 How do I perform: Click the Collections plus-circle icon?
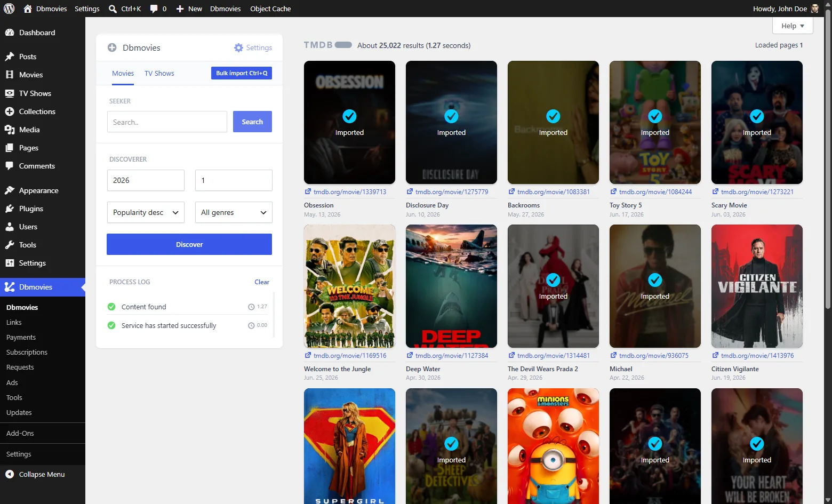click(10, 111)
